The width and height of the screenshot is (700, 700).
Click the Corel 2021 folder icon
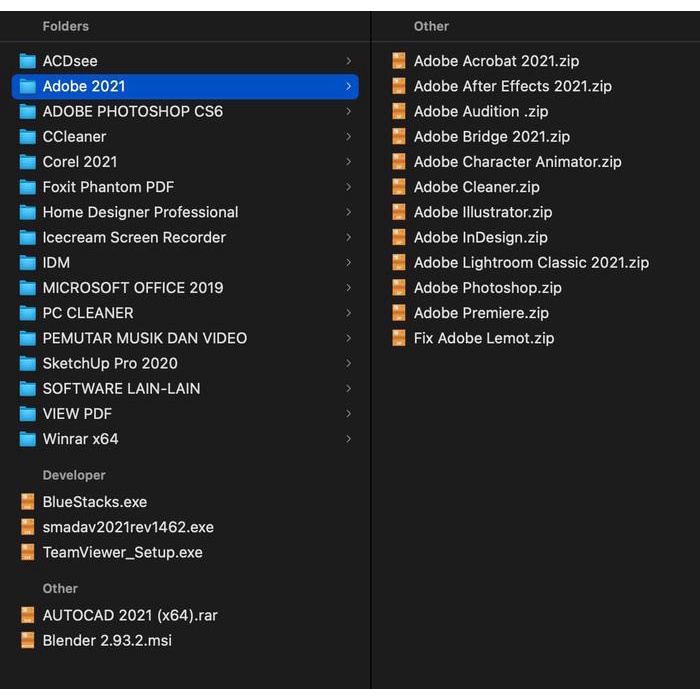pyautogui.click(x=28, y=162)
